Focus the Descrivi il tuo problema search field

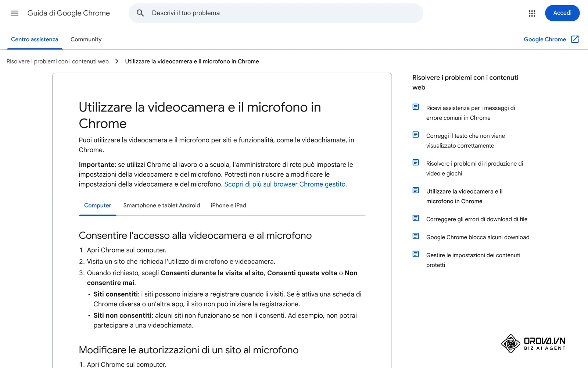tap(276, 13)
